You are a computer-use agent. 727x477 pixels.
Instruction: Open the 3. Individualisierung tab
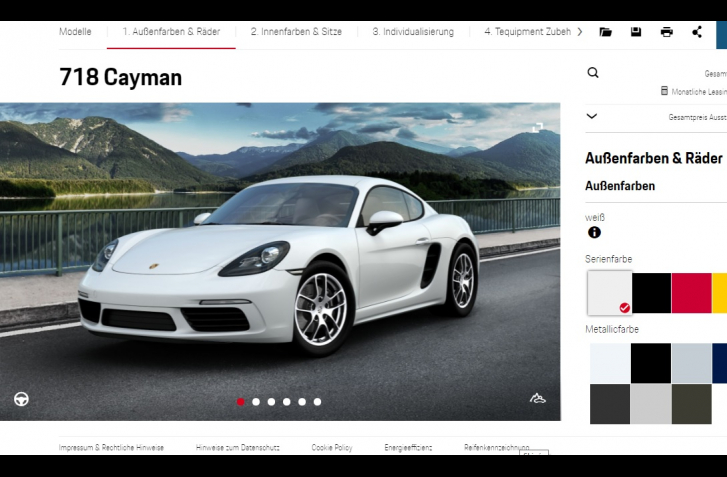tap(413, 32)
